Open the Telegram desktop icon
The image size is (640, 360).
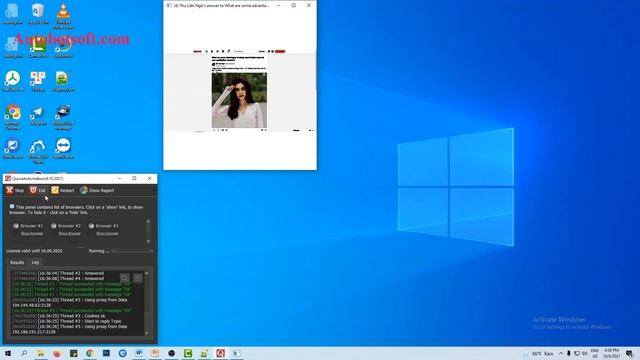pos(38,115)
